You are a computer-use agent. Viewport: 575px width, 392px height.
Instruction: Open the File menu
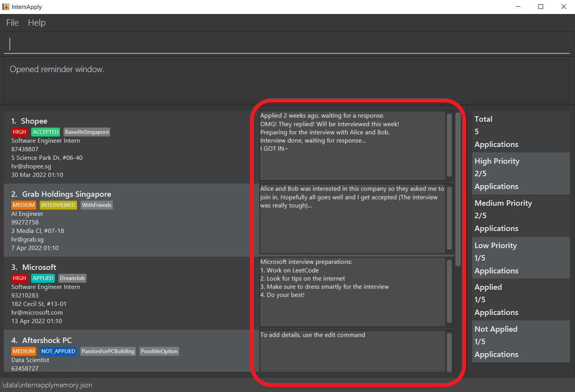[x=12, y=23]
